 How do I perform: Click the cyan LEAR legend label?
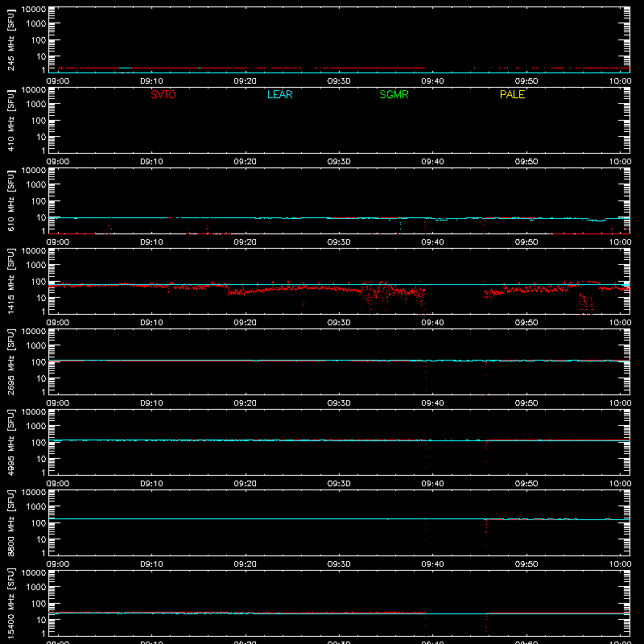pyautogui.click(x=279, y=94)
